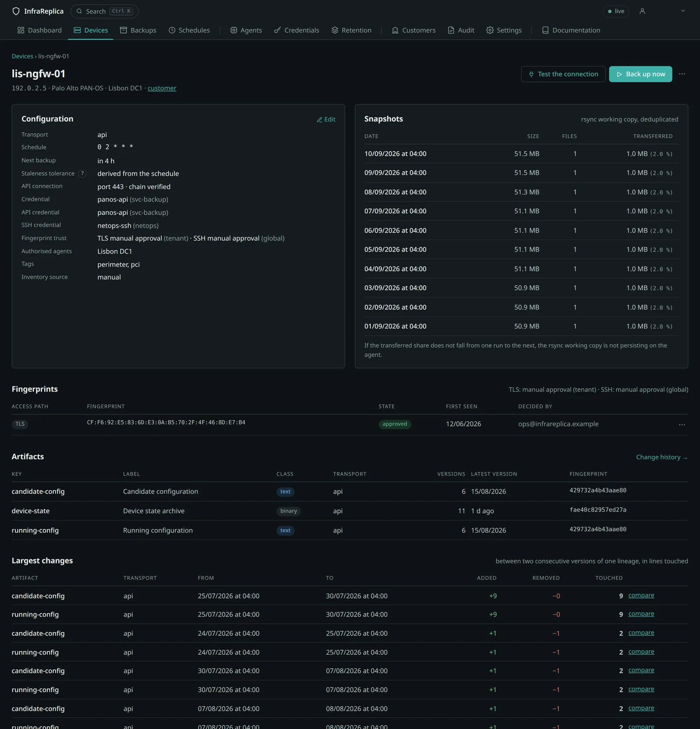Click fingerprint fae40c82957ed27a
This screenshot has height=729, width=700.
pyautogui.click(x=598, y=510)
